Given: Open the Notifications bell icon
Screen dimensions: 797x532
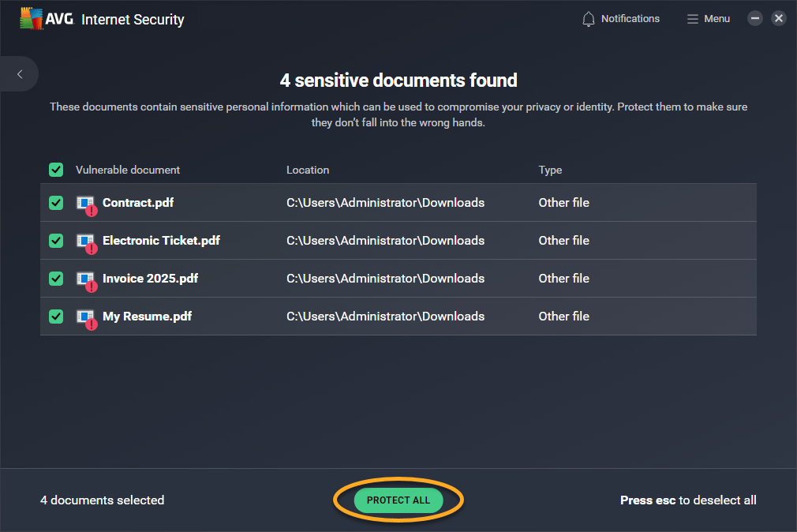Looking at the screenshot, I should [x=589, y=19].
